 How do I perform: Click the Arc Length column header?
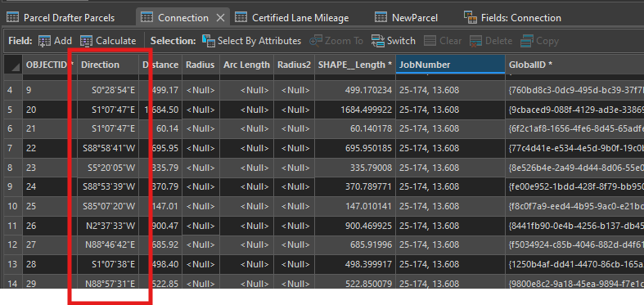[x=246, y=65]
